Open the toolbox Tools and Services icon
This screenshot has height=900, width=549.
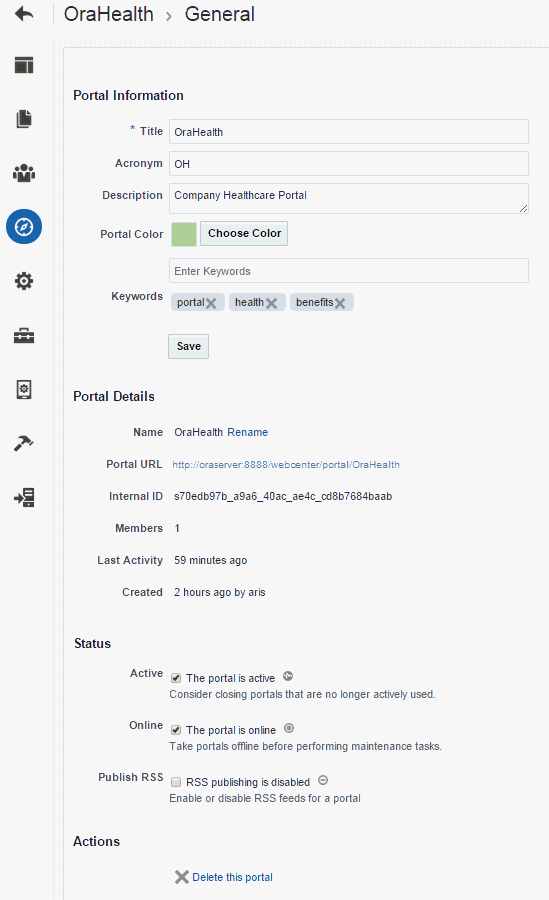(24, 335)
